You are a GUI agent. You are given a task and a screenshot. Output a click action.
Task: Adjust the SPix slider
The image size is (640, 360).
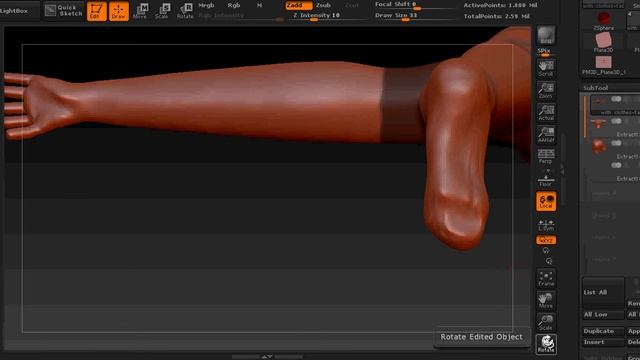[546, 52]
